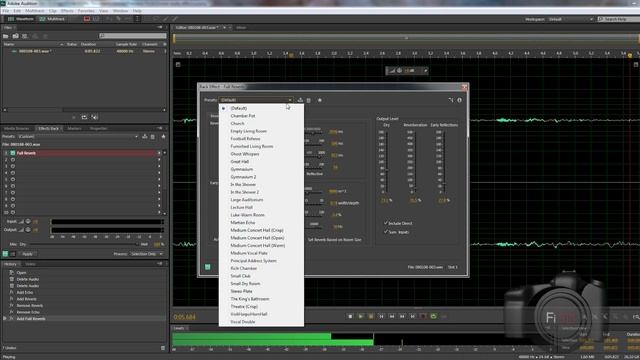The height and width of the screenshot is (360, 640).
Task: Select Add Full Reverb history entry
Action: pyautogui.click(x=31, y=319)
